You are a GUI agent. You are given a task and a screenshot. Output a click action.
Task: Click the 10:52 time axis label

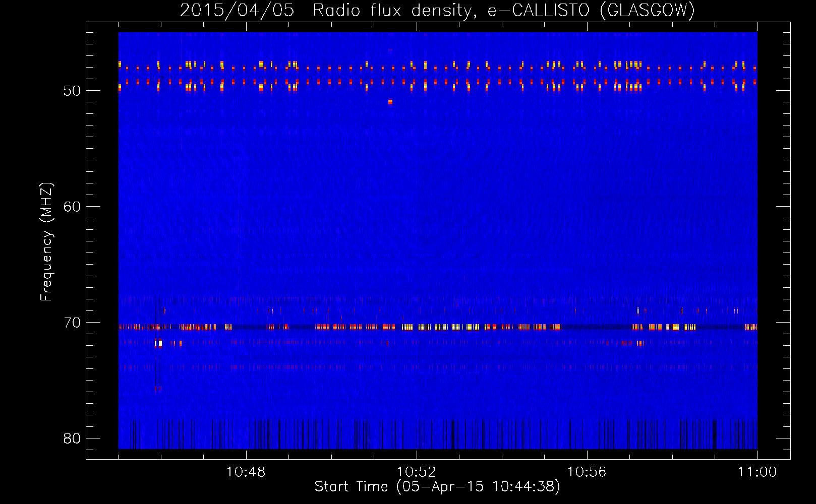[x=416, y=472]
